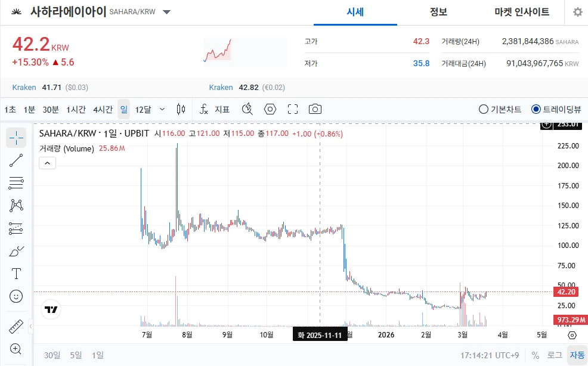The width and height of the screenshot is (588, 366).
Task: Open the alert/replay tool icon
Action: click(247, 109)
